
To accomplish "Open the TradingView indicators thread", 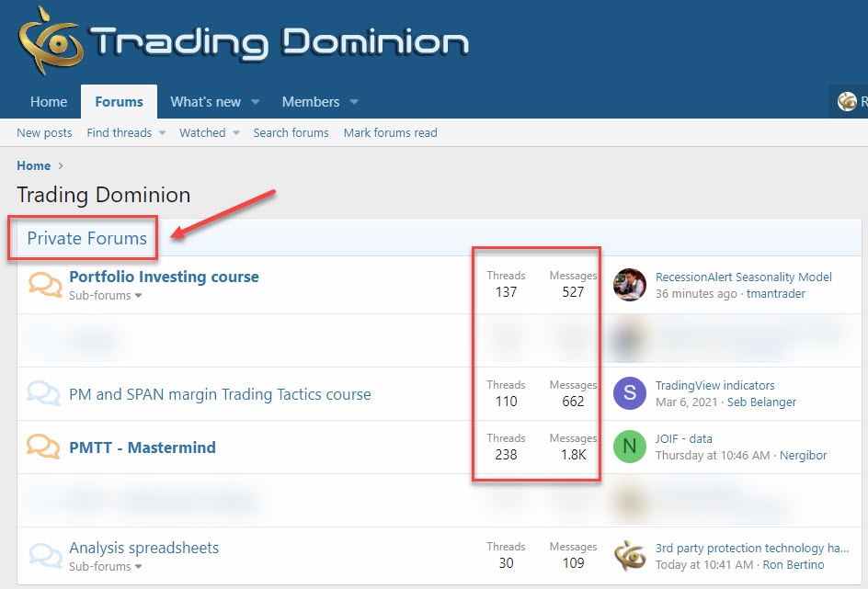I will coord(714,386).
